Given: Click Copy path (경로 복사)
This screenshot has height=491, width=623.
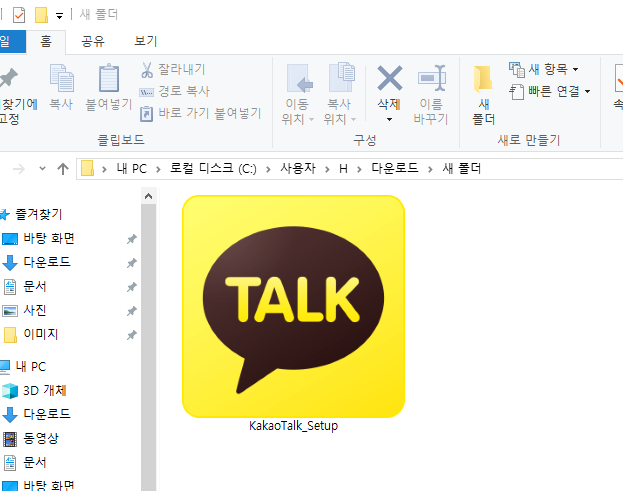Looking at the screenshot, I should [x=174, y=91].
